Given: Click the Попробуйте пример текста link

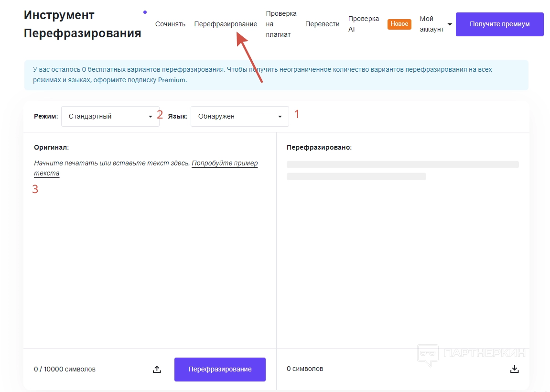Looking at the screenshot, I should [225, 163].
